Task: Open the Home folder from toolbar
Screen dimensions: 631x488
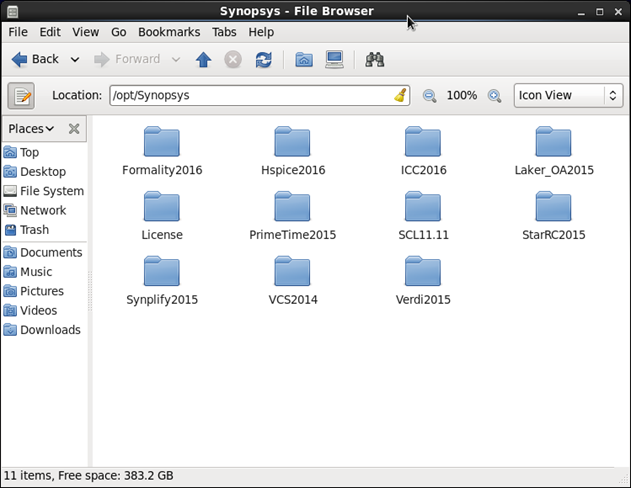Action: tap(304, 60)
